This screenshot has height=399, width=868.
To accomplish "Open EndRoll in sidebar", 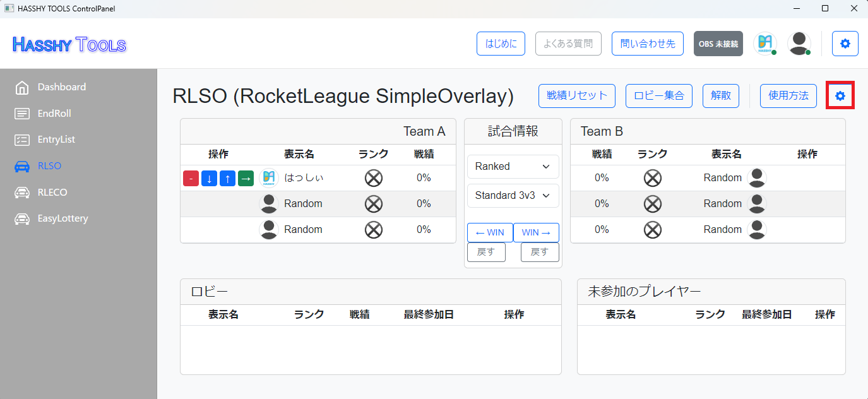I will pos(54,114).
